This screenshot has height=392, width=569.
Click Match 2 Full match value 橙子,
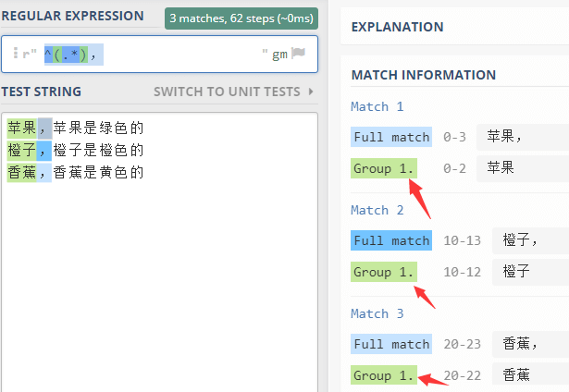point(520,240)
